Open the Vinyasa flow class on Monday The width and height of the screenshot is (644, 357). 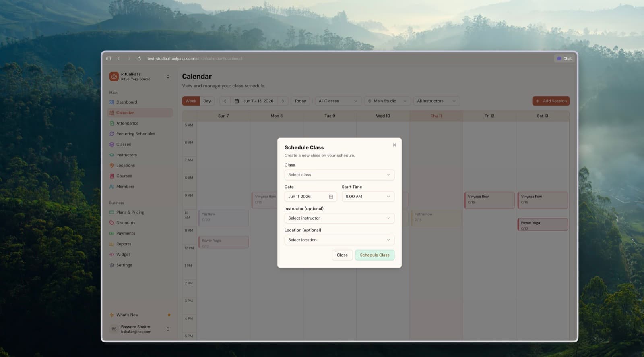[x=264, y=200]
